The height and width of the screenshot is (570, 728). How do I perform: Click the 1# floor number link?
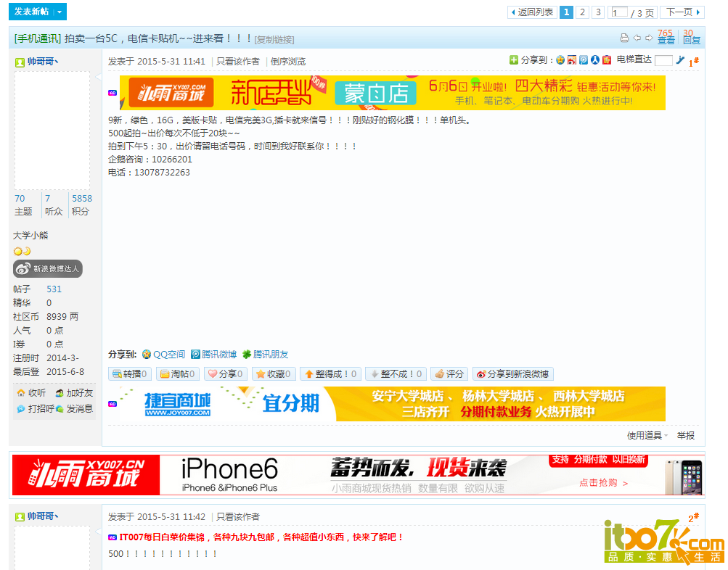[694, 62]
